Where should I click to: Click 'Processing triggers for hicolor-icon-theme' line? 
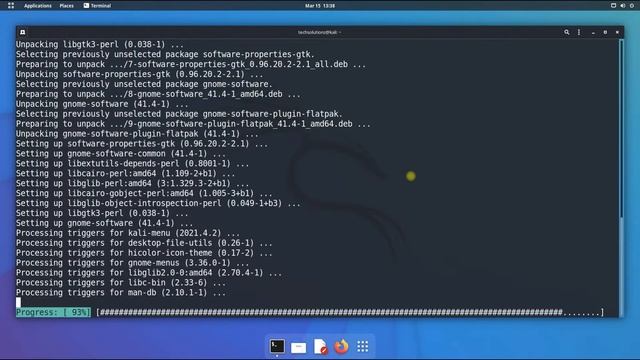click(144, 253)
